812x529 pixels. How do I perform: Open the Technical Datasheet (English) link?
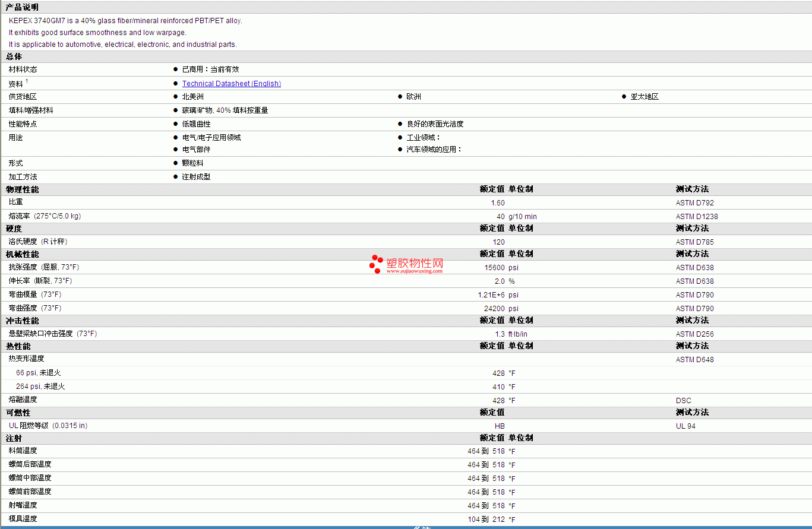232,84
